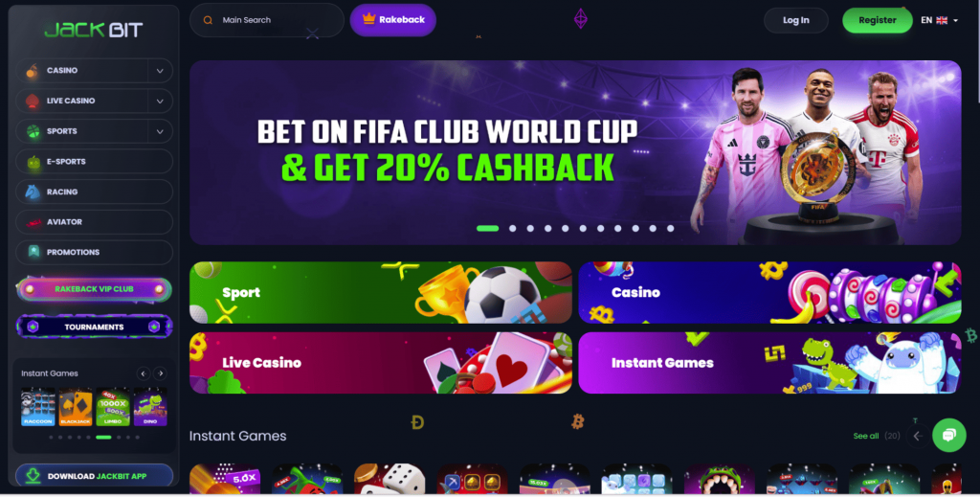This screenshot has height=497, width=980.
Task: Open the E-Sports menu item
Action: (95, 161)
